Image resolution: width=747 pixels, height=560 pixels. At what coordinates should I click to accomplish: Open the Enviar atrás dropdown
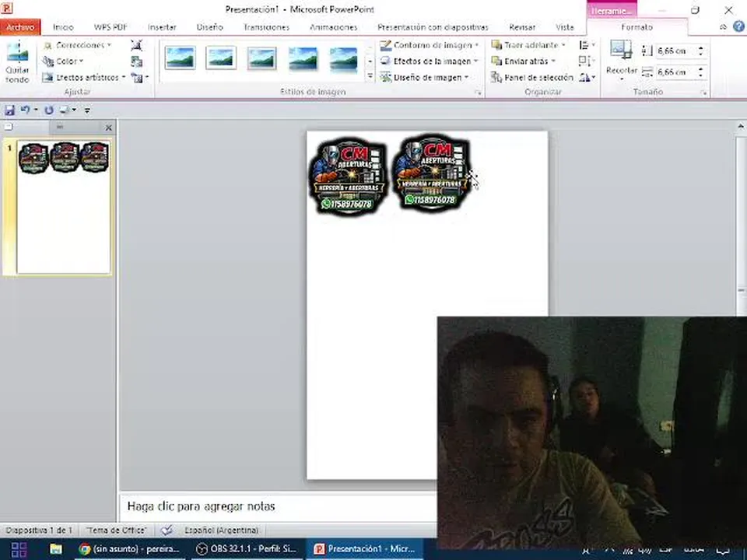tap(524, 61)
